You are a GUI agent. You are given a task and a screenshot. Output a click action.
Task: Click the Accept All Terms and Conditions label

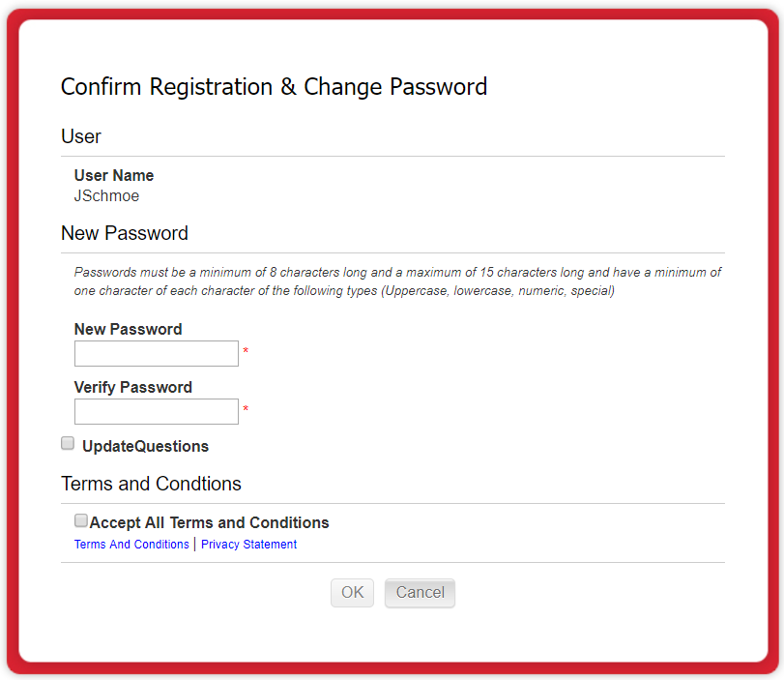coord(210,523)
